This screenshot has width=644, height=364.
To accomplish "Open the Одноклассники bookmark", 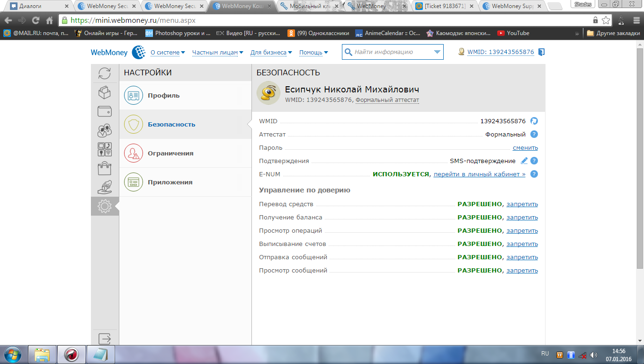I will pos(318,33).
